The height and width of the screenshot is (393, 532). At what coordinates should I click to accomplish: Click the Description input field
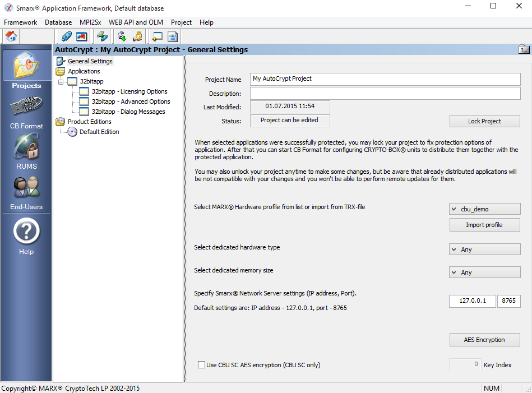[385, 94]
